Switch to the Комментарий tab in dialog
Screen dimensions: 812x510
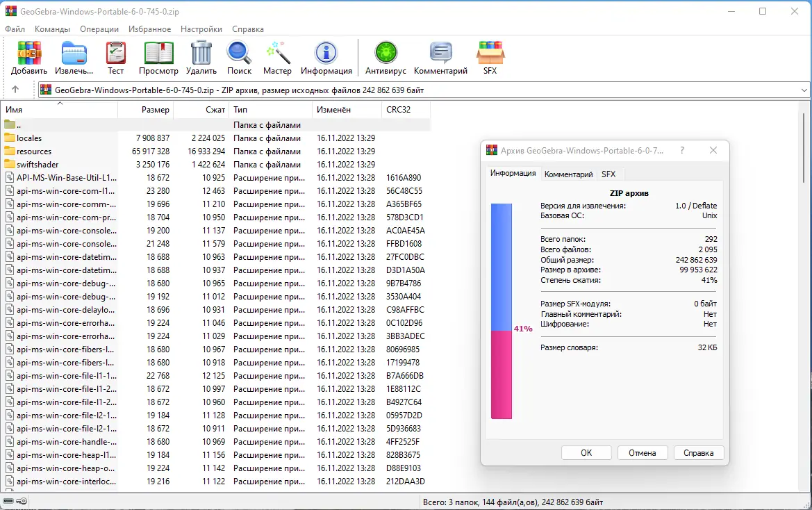[568, 174]
